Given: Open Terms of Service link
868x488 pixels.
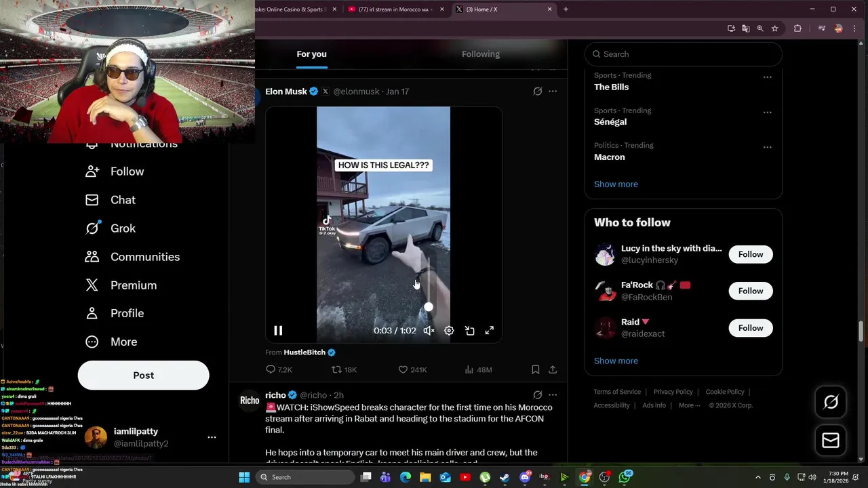Looking at the screenshot, I should 617,392.
